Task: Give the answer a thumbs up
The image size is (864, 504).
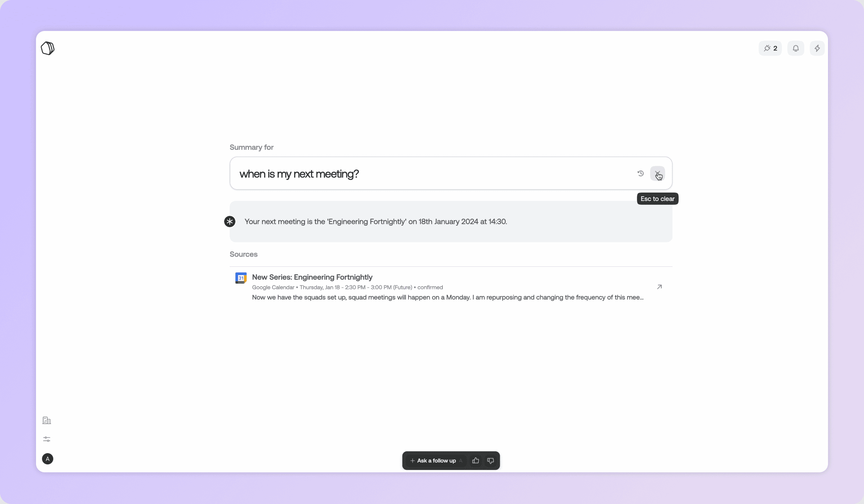Action: [476, 461]
